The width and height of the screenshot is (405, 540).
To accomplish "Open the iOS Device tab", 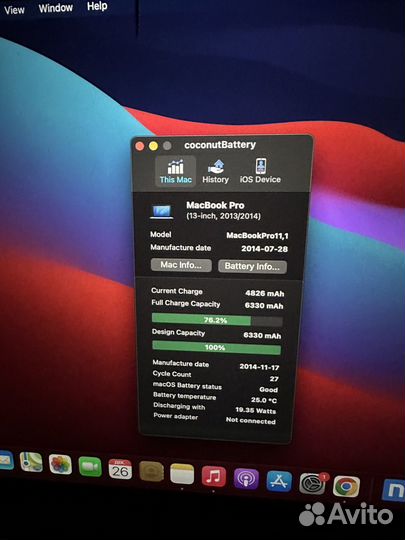I will (x=260, y=171).
